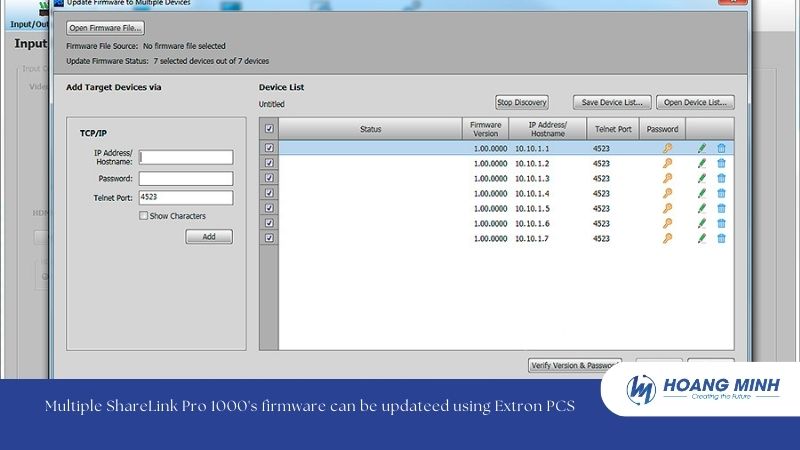
Task: Sort by IP Address/Hostname column header
Action: pos(547,129)
